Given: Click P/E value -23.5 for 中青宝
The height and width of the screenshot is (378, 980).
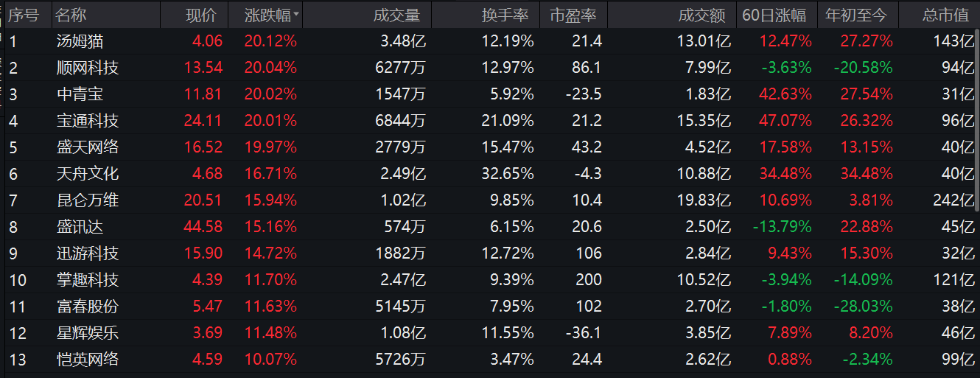Looking at the screenshot, I should click(582, 94).
